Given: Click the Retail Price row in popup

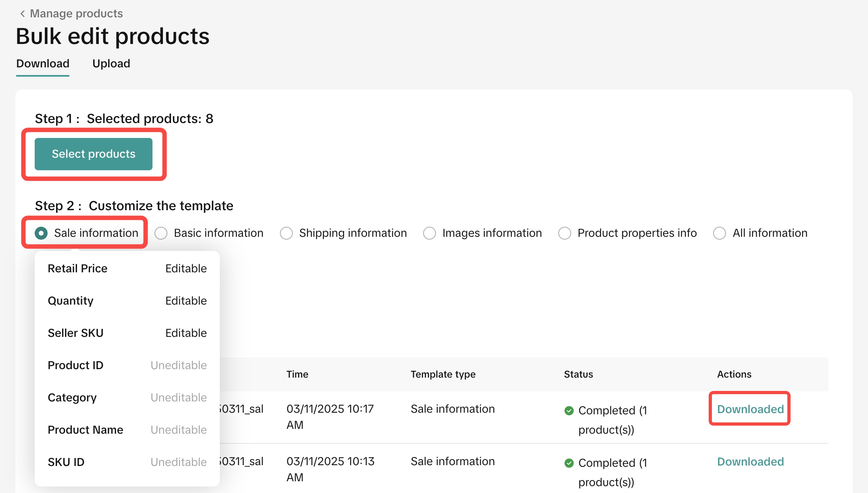Looking at the screenshot, I should pyautogui.click(x=127, y=269).
